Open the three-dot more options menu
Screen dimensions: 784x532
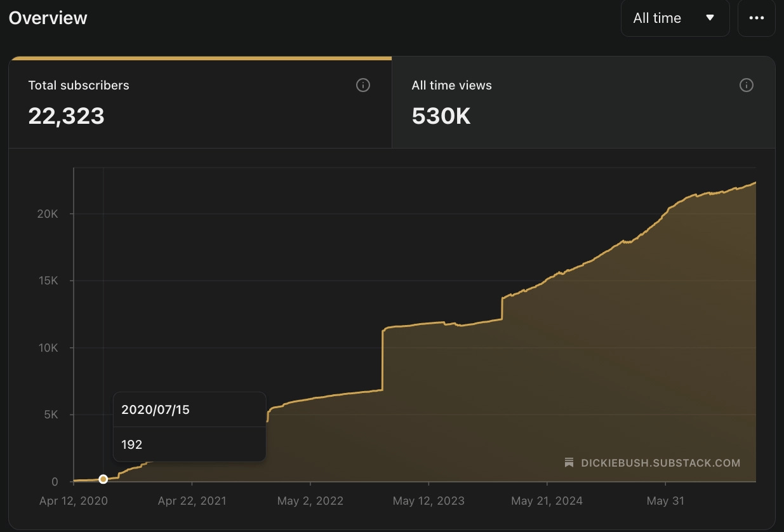757,18
